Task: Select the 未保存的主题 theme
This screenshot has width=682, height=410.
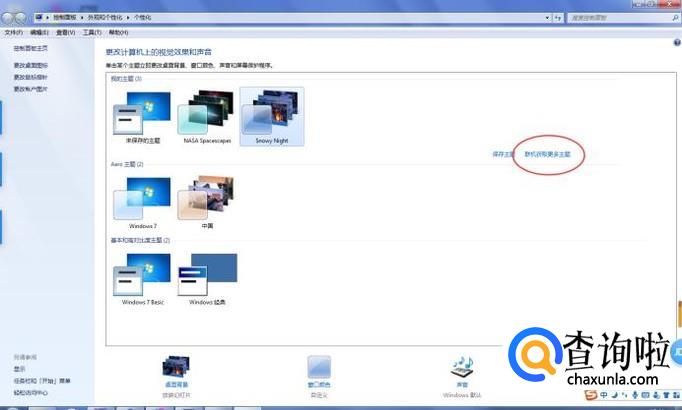Action: coord(143,117)
